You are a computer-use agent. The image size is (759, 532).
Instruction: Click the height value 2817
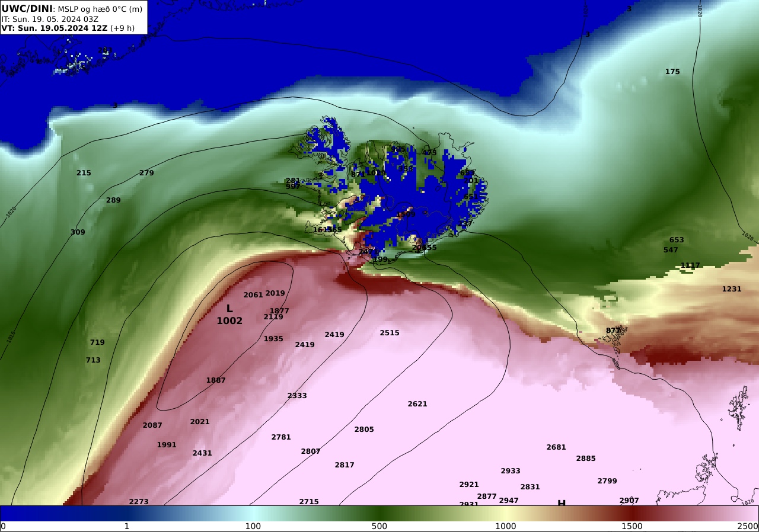click(345, 465)
